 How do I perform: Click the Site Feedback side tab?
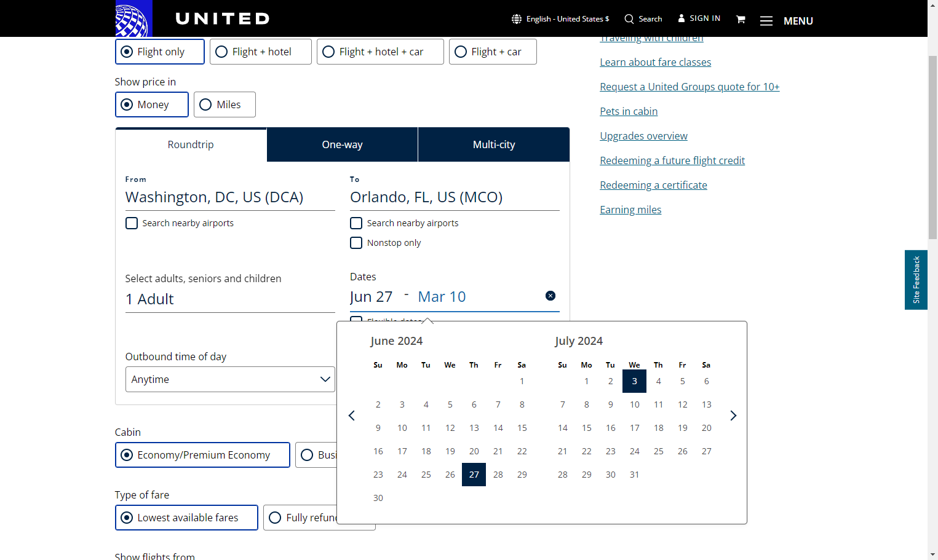916,280
